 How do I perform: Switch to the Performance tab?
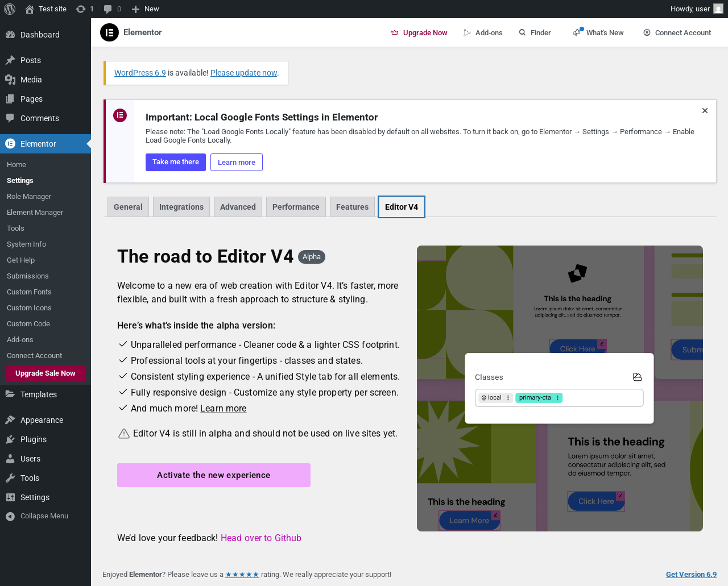tap(296, 207)
